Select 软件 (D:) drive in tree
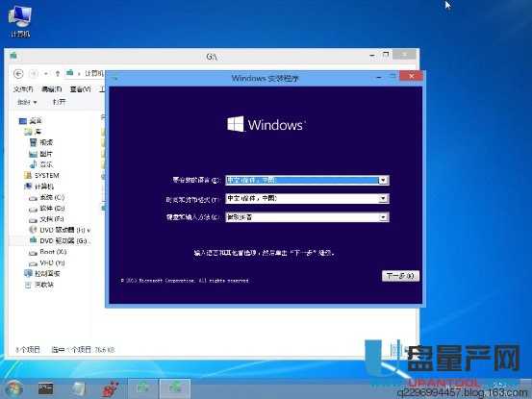The image size is (532, 399). pyautogui.click(x=52, y=208)
